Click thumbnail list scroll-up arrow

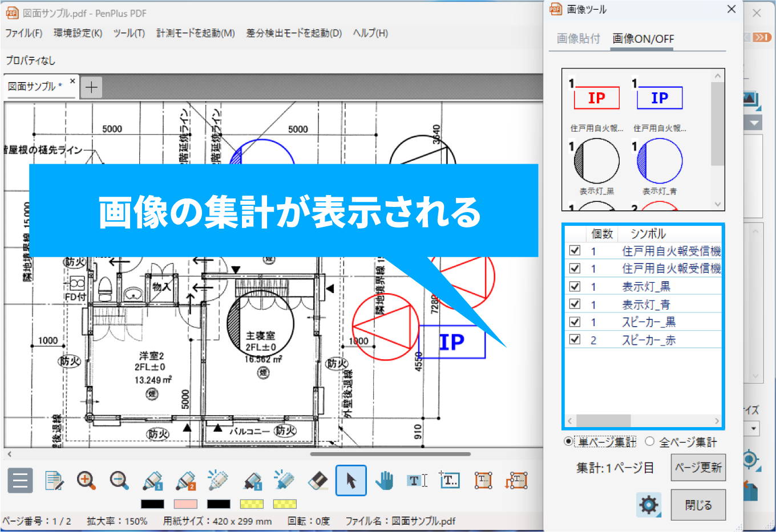[x=718, y=76]
